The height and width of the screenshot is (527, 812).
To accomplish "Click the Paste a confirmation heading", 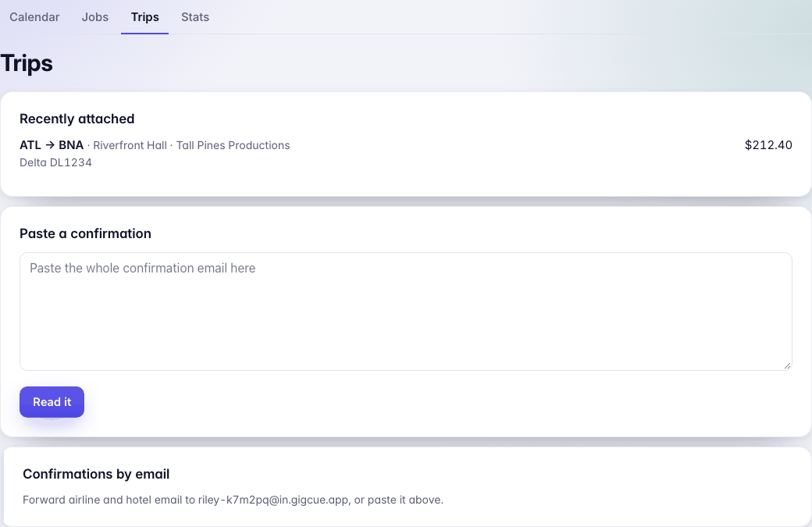I will 85,233.
